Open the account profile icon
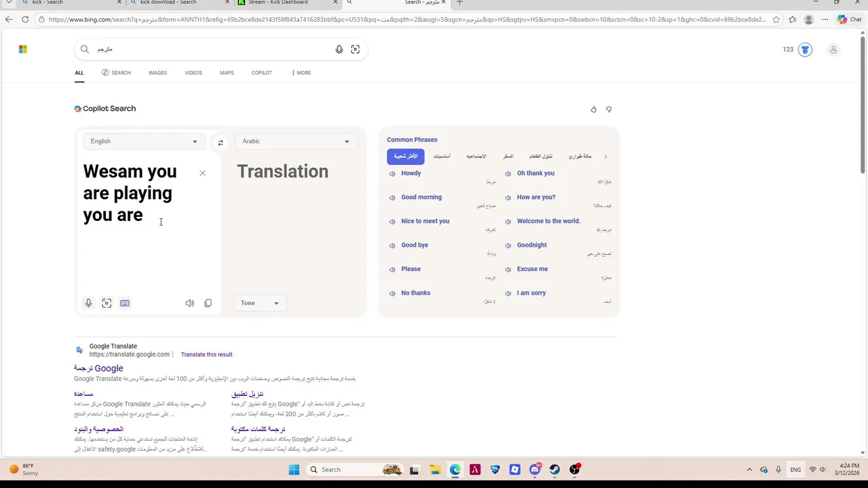 pos(833,49)
